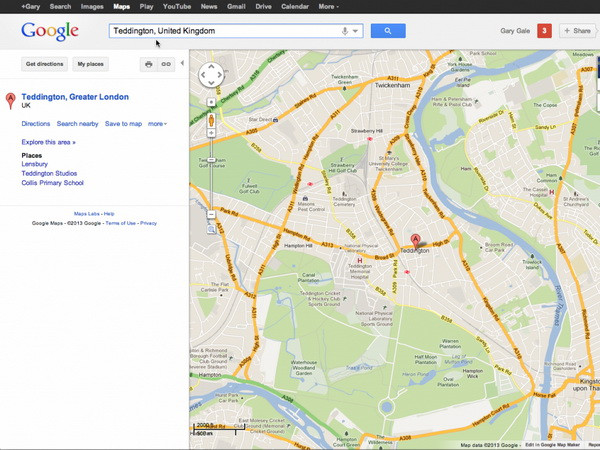The height and width of the screenshot is (450, 600).
Task: Open Calendar in the top bar
Action: tap(295, 7)
